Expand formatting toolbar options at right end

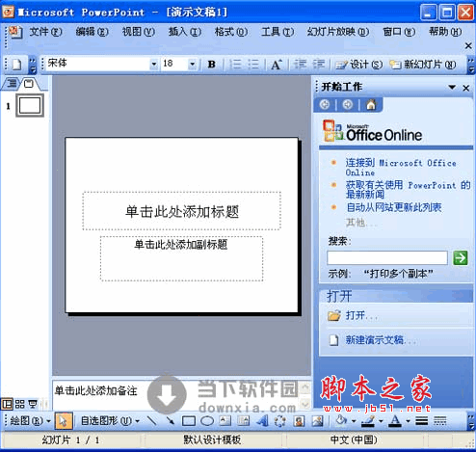pos(470,66)
